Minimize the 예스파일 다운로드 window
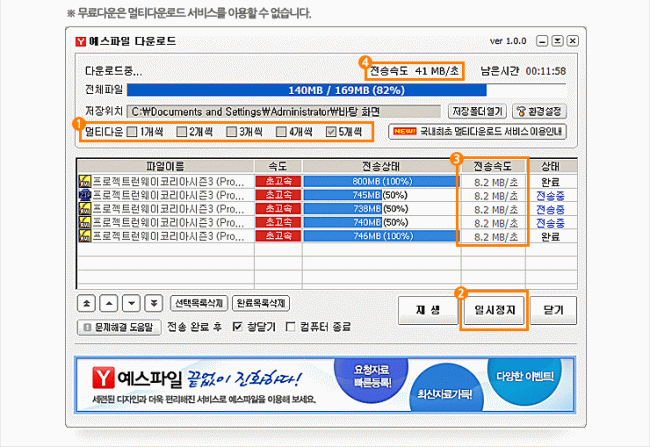 (x=542, y=41)
